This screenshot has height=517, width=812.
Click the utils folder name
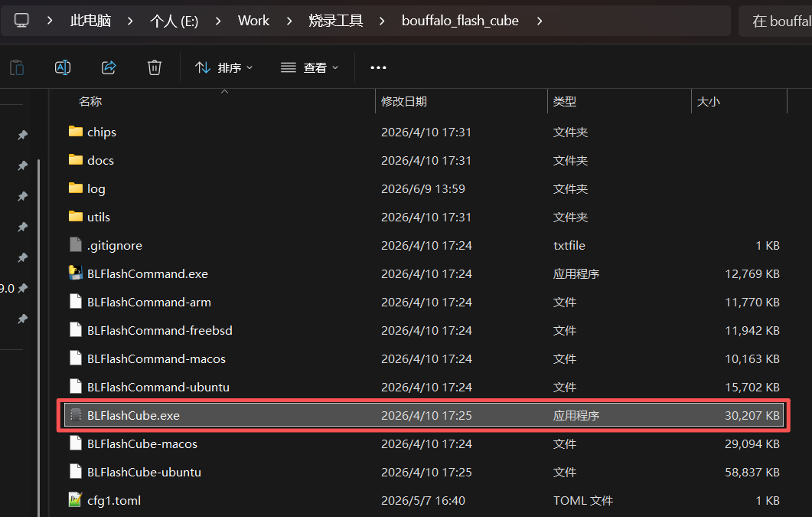(x=99, y=217)
